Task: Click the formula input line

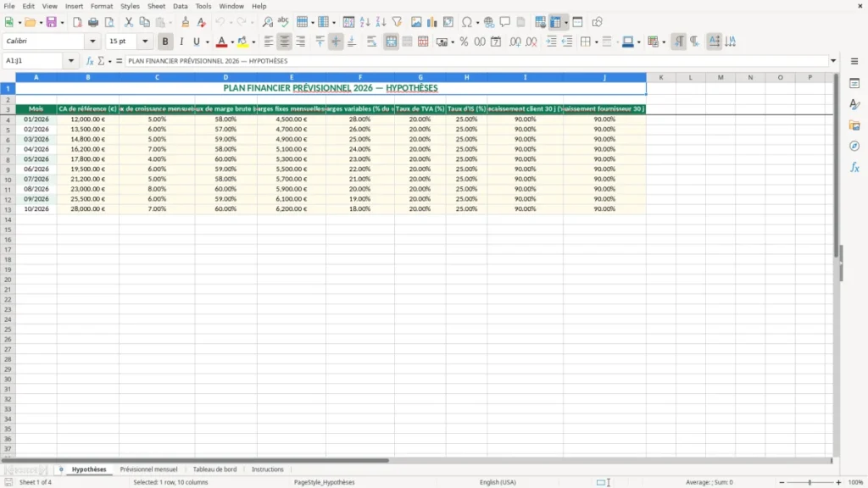Action: 476,61
